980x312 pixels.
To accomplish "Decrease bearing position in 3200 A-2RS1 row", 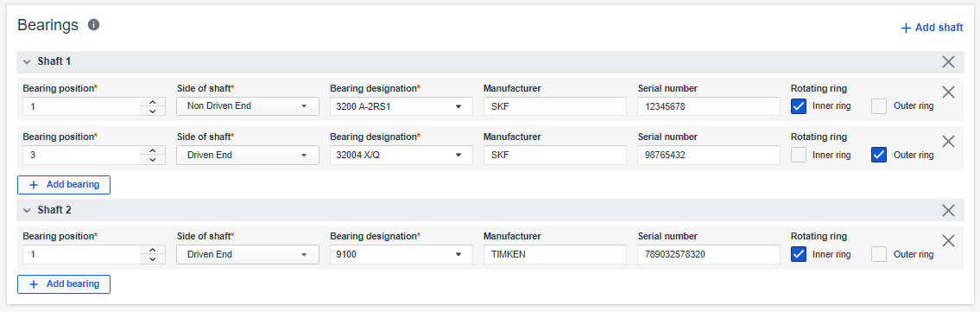I will point(153,111).
